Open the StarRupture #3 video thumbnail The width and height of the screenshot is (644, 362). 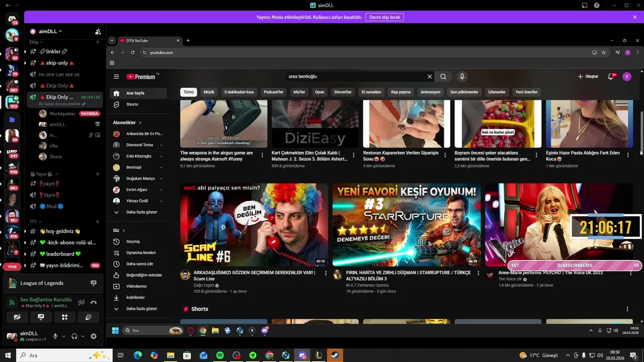click(x=407, y=225)
